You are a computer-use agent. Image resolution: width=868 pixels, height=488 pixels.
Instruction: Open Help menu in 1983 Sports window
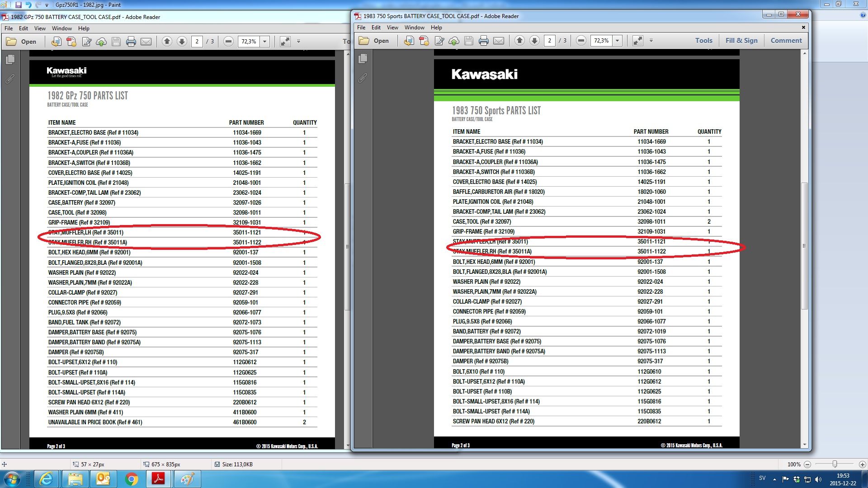436,27
